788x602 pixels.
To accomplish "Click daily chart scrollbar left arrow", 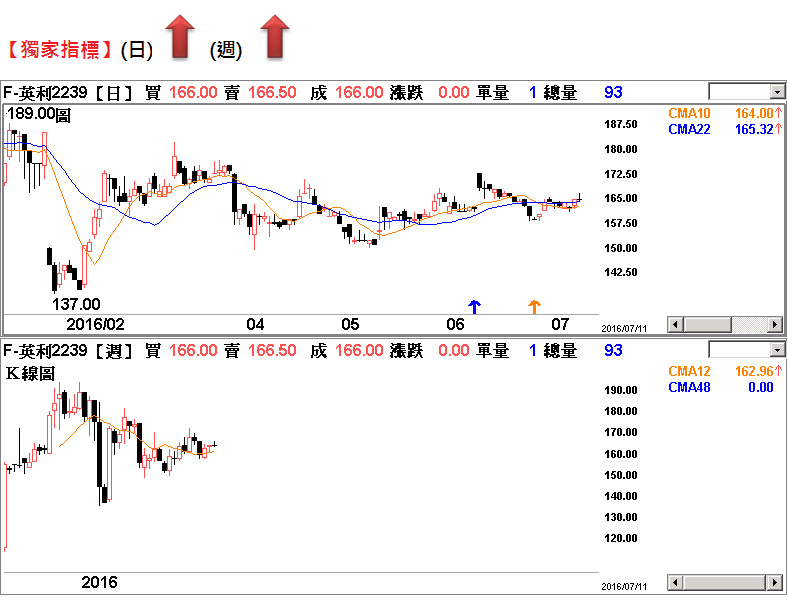I will [675, 325].
